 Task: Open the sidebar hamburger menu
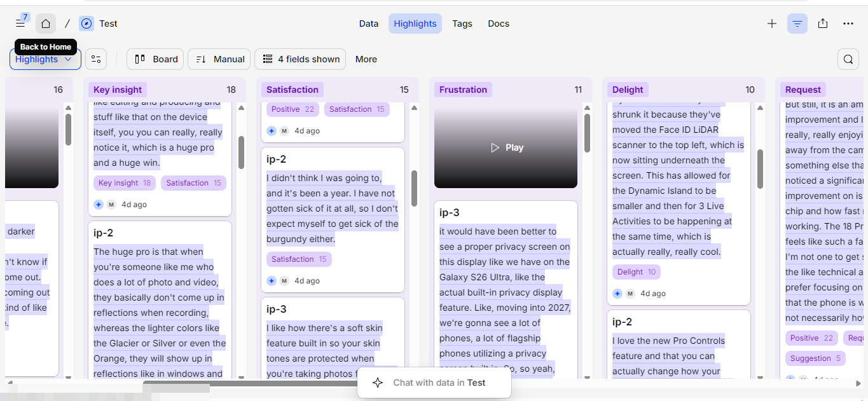click(x=20, y=24)
